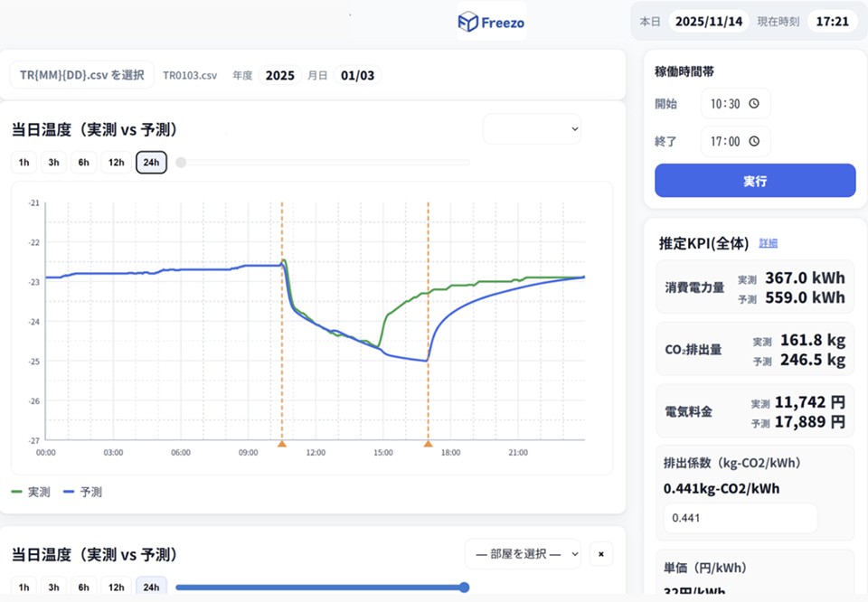Toggle 実測 legend series in chart
This screenshot has width=868, height=602.
pos(31,492)
